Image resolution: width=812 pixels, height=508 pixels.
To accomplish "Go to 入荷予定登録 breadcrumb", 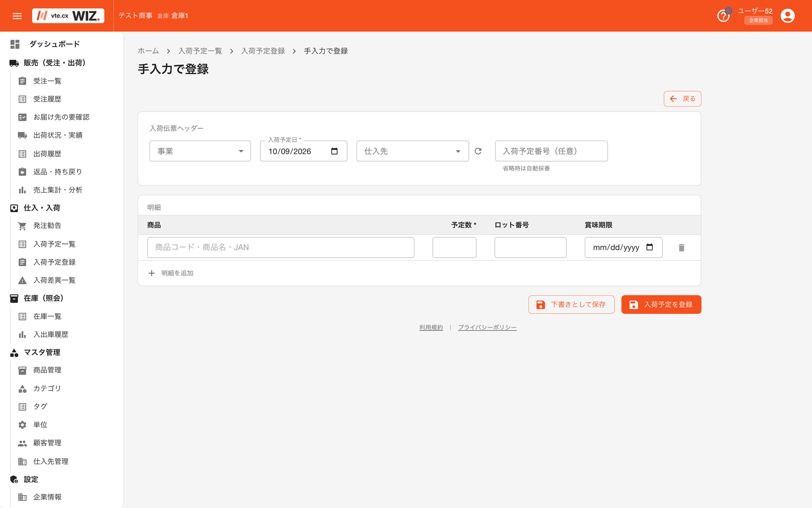I will pyautogui.click(x=263, y=51).
